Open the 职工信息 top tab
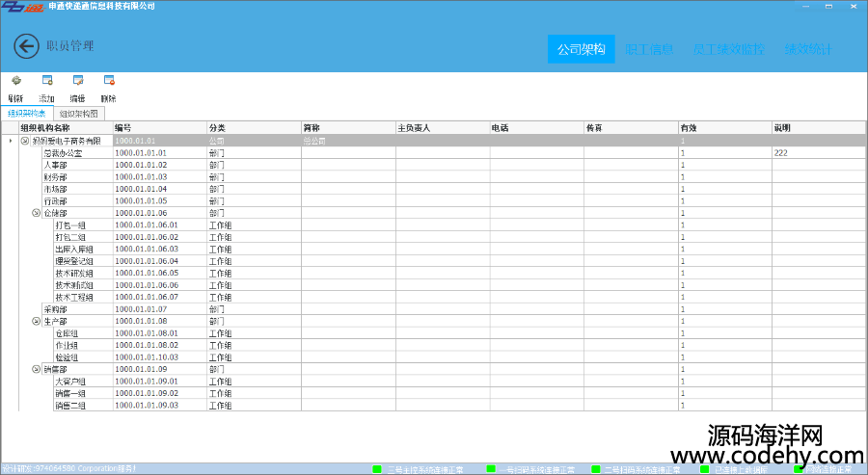The width and height of the screenshot is (868, 475). (x=649, y=49)
